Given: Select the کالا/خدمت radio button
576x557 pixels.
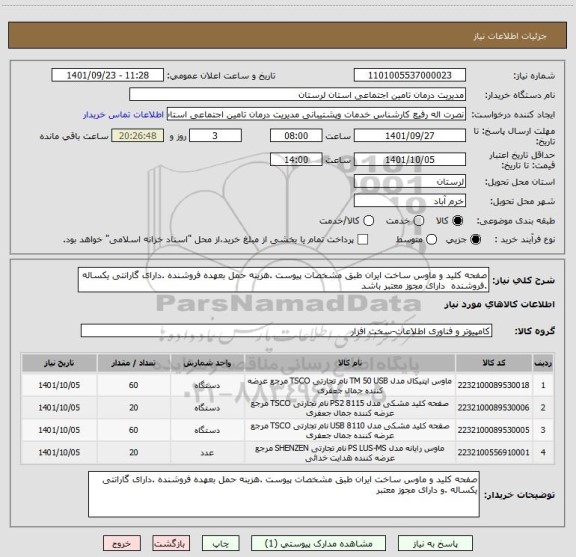Looking at the screenshot, I should pyautogui.click(x=368, y=220).
